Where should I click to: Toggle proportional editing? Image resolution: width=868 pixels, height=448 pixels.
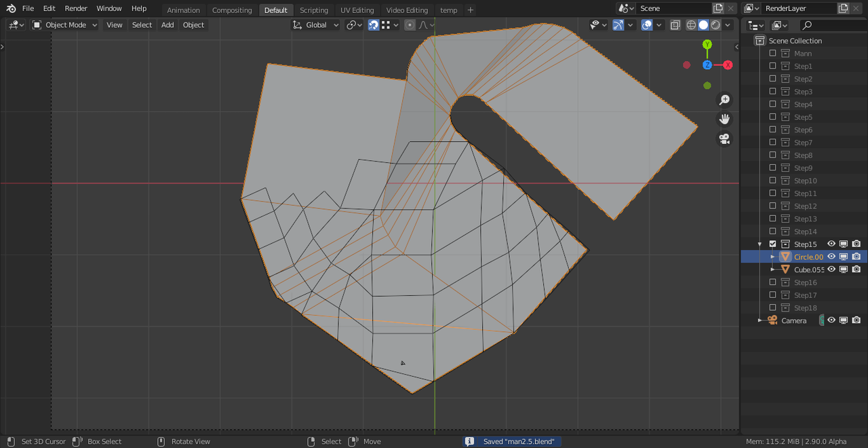tap(410, 25)
